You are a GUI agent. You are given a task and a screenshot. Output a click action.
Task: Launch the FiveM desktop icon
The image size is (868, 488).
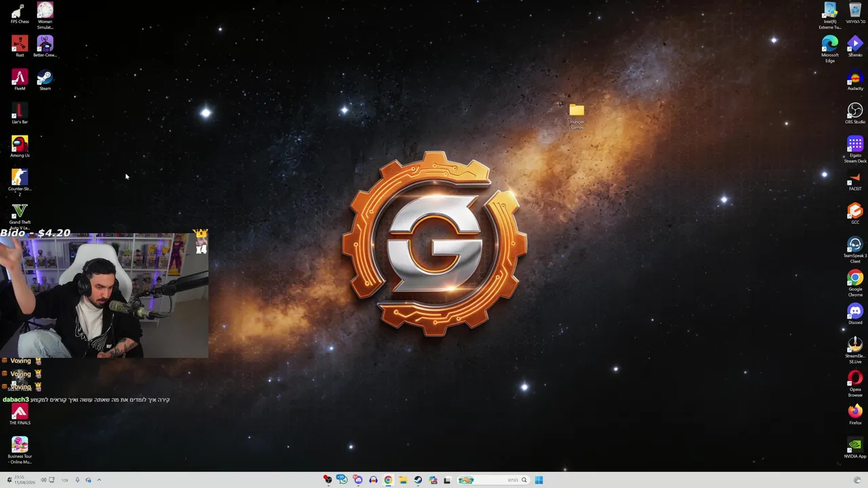(x=20, y=80)
